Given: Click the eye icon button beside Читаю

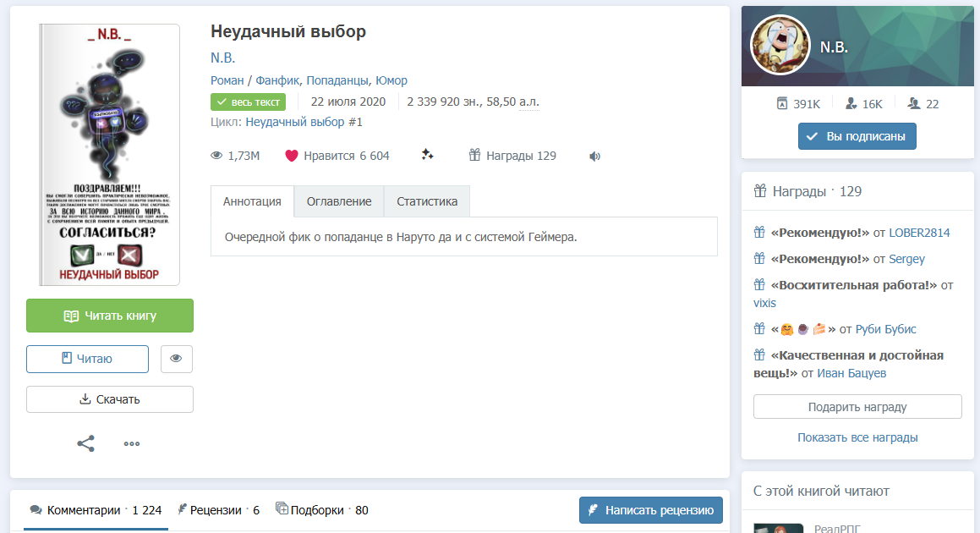Looking at the screenshot, I should [176, 359].
